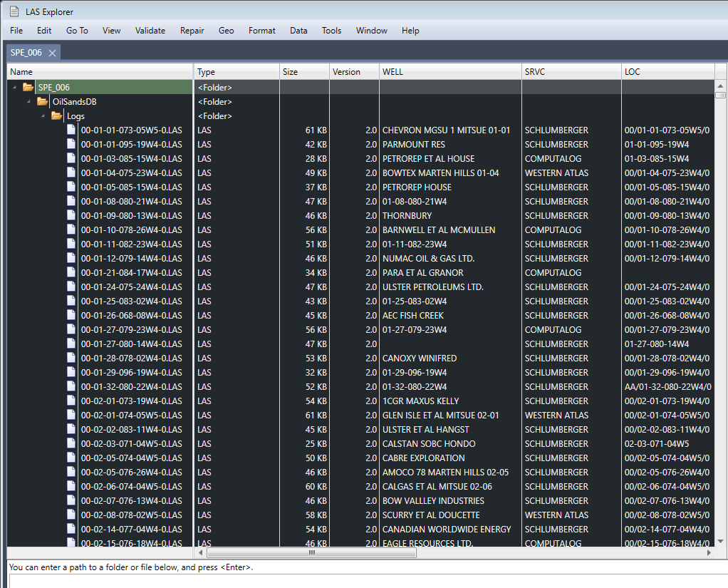Click file icon of 00-01-01-095-19W4-0.LAS
Viewport: 728px width, 588px height.
tap(71, 144)
